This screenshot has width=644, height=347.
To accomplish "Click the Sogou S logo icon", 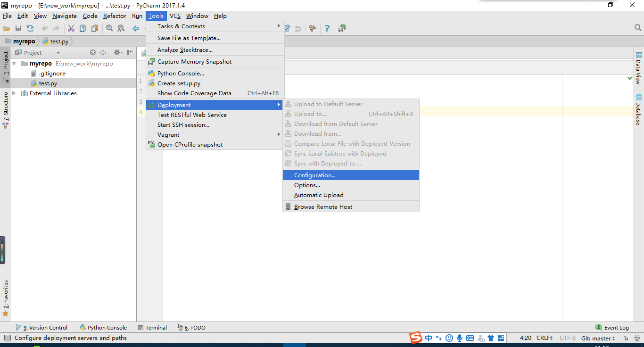I will tap(415, 338).
